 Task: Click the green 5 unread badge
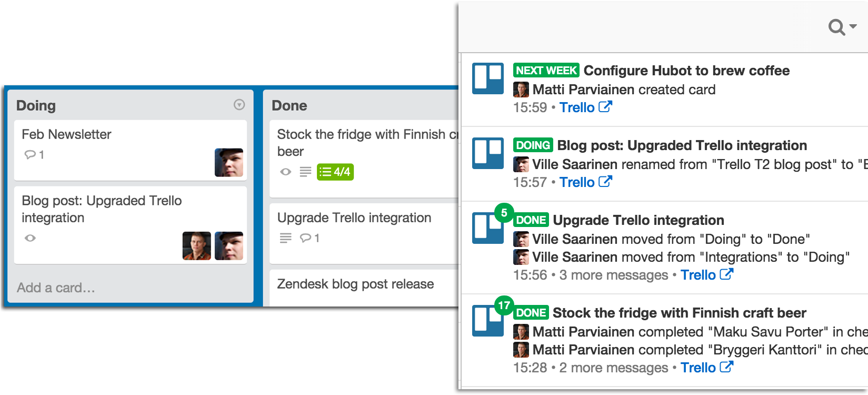tap(504, 213)
